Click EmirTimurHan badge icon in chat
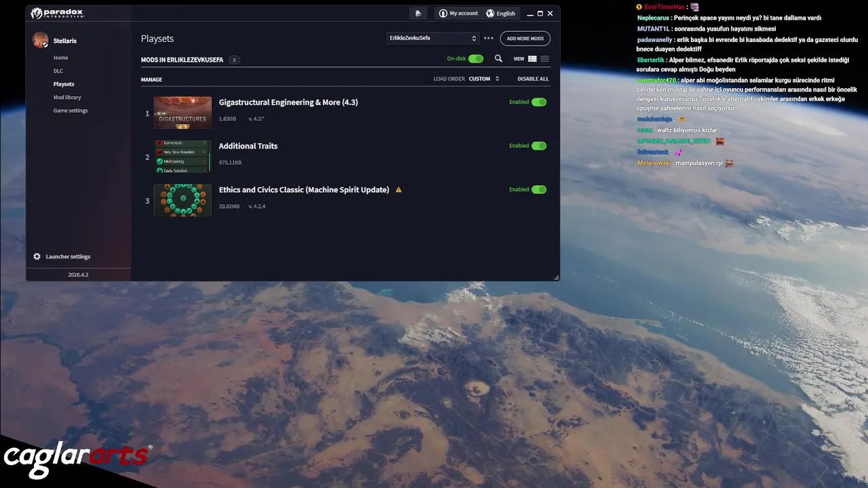The width and height of the screenshot is (868, 488). tap(639, 7)
